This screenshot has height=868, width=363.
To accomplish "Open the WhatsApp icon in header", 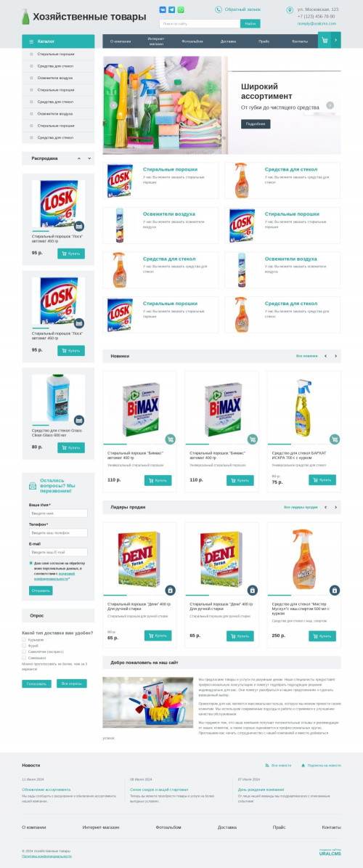I will tap(181, 9).
